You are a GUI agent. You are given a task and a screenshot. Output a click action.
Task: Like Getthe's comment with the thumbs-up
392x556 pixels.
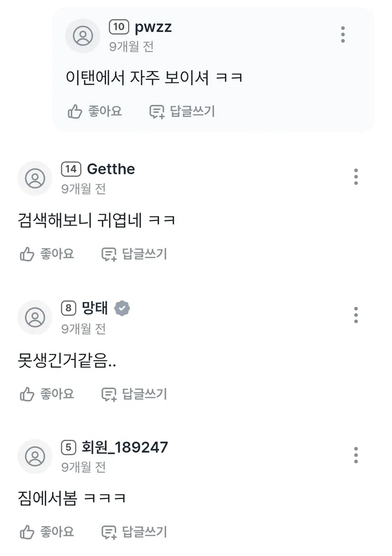click(x=27, y=254)
